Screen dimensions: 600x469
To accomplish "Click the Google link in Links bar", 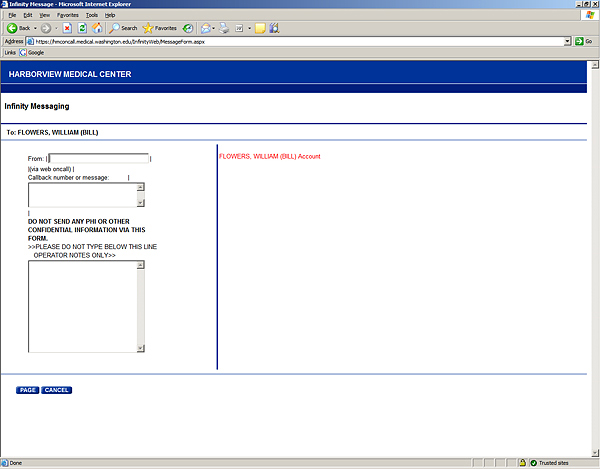I will pos(33,52).
